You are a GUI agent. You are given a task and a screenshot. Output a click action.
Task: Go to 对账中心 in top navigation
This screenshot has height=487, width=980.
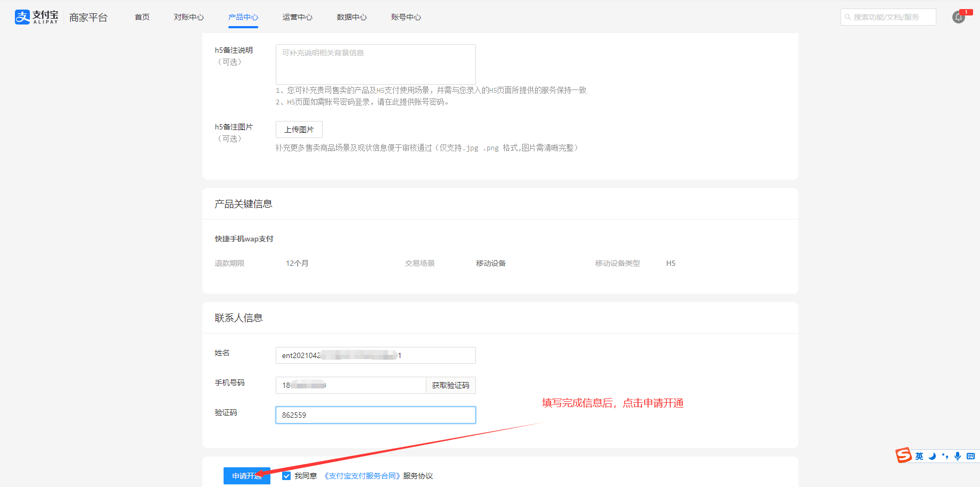[189, 17]
